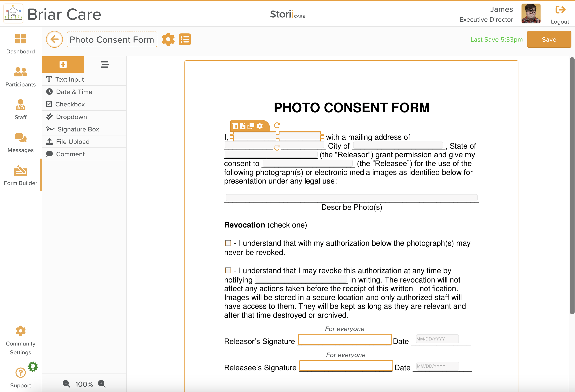Delete the selected field with trash icon
This screenshot has width=575, height=392.
[235, 126]
